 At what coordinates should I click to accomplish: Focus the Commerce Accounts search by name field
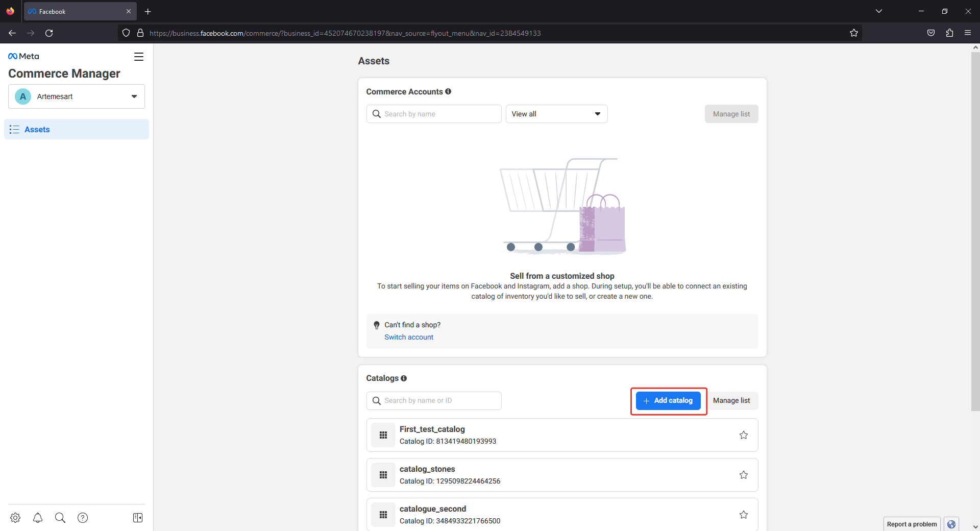434,114
